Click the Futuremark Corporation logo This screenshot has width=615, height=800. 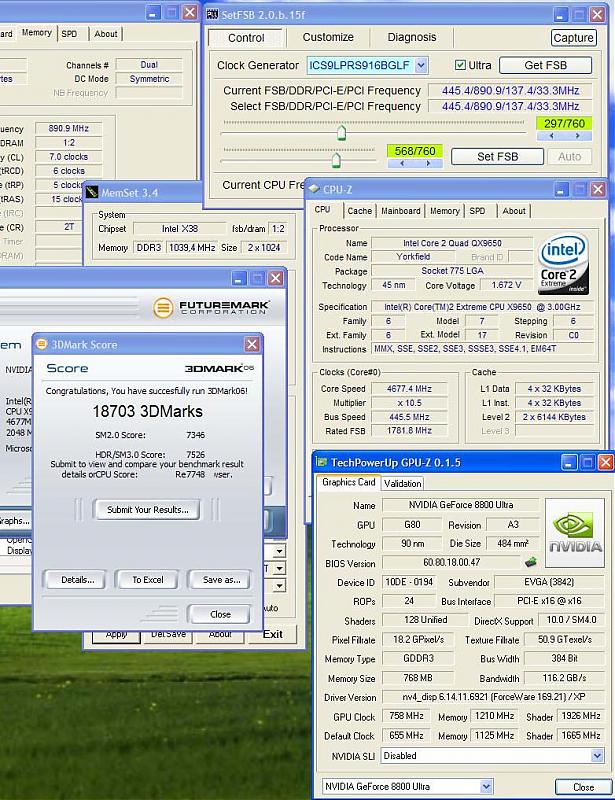pyautogui.click(x=211, y=308)
